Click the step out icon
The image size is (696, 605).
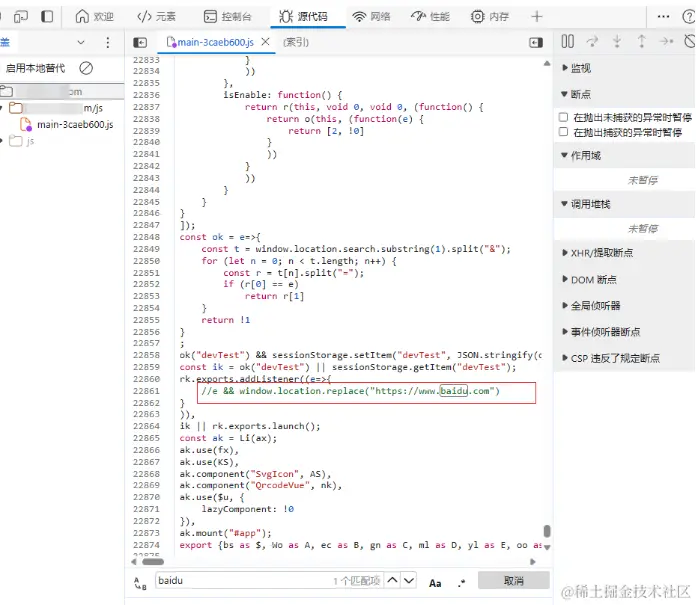pyautogui.click(x=641, y=41)
